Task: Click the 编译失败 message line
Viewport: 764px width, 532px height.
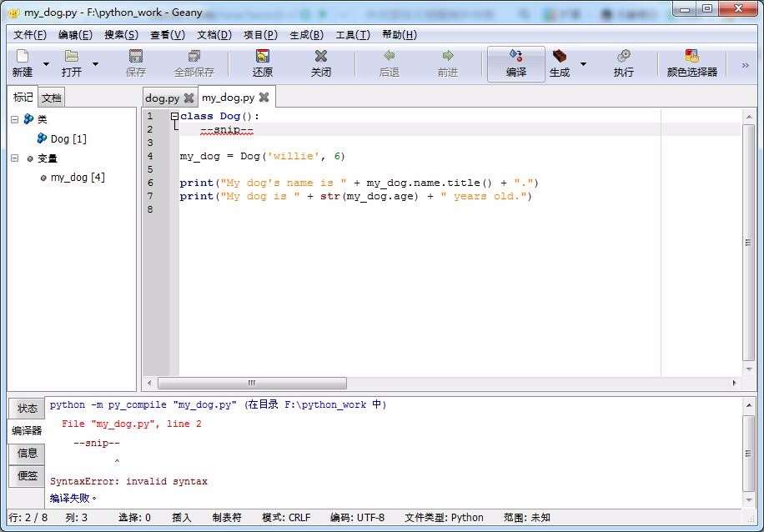Action: 73,499
